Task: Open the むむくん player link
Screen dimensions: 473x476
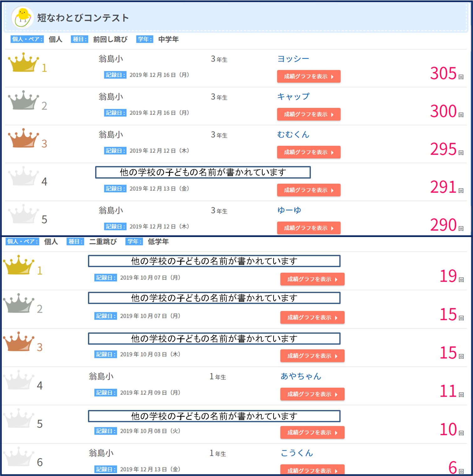Action: [293, 134]
